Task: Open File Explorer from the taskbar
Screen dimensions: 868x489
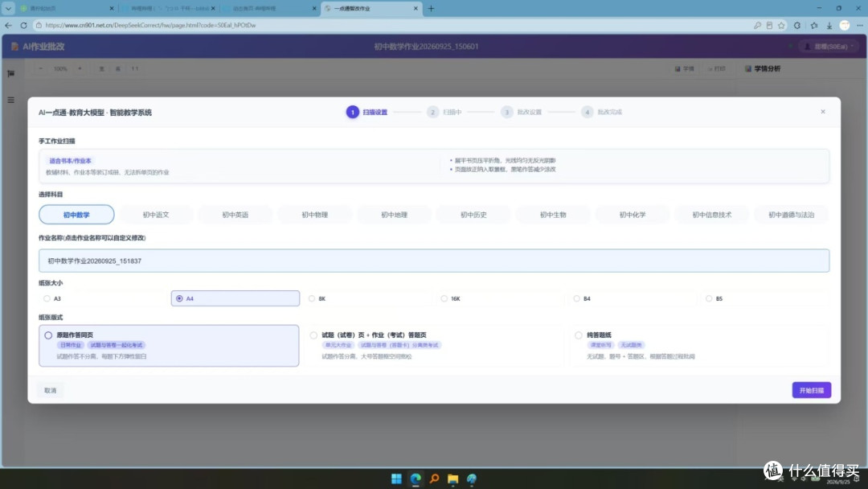Action: click(x=452, y=479)
